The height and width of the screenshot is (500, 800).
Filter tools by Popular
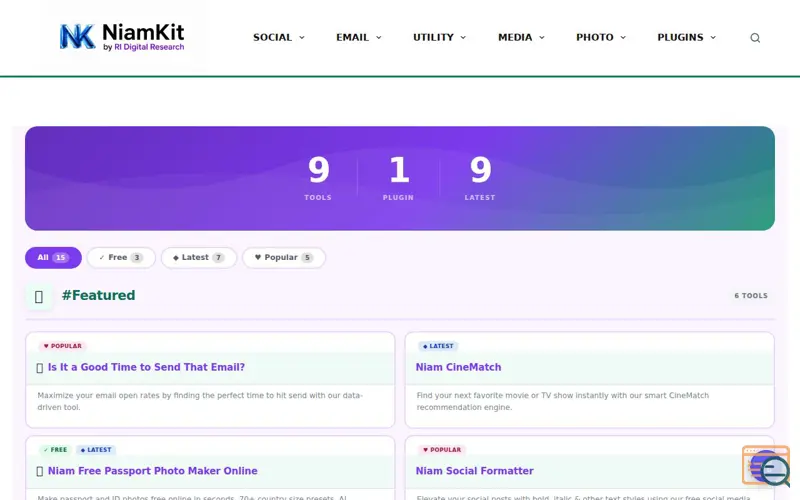(284, 258)
